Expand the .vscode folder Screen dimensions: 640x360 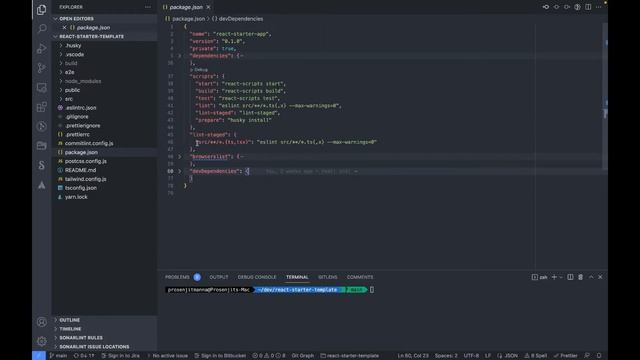coord(105,54)
